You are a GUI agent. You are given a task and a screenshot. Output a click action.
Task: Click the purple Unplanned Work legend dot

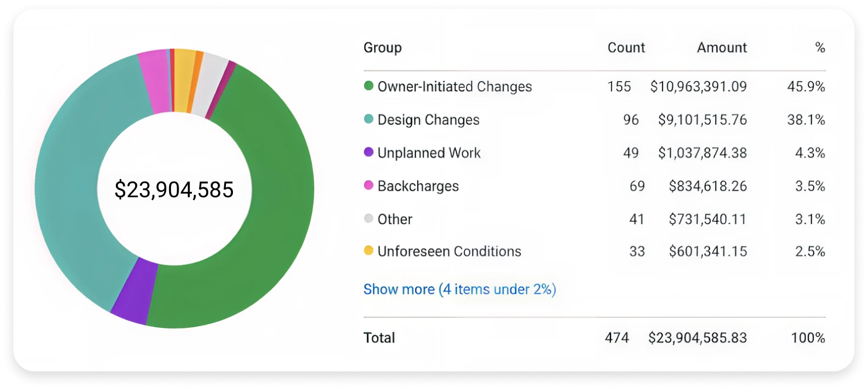pos(369,152)
